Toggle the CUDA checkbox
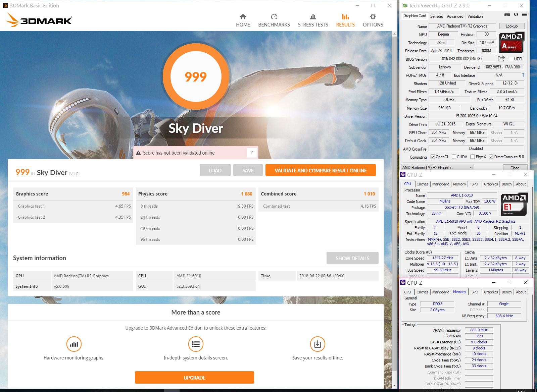The image size is (537, 392). click(x=454, y=157)
